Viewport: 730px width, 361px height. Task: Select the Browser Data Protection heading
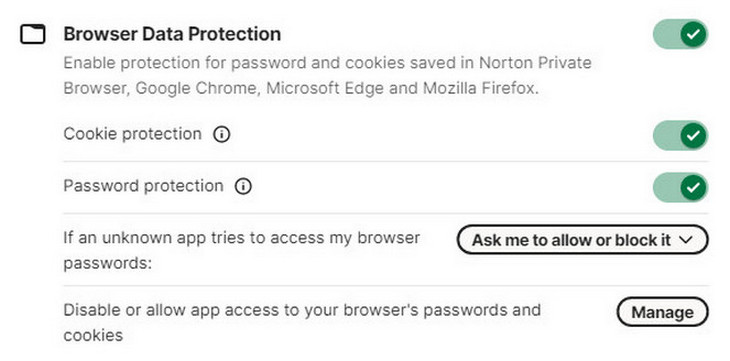[x=172, y=34]
